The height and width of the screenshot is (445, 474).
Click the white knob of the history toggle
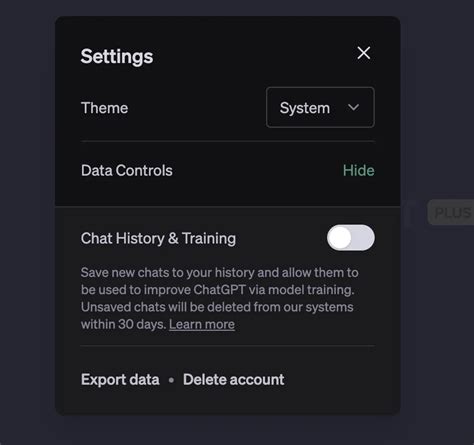(x=339, y=238)
